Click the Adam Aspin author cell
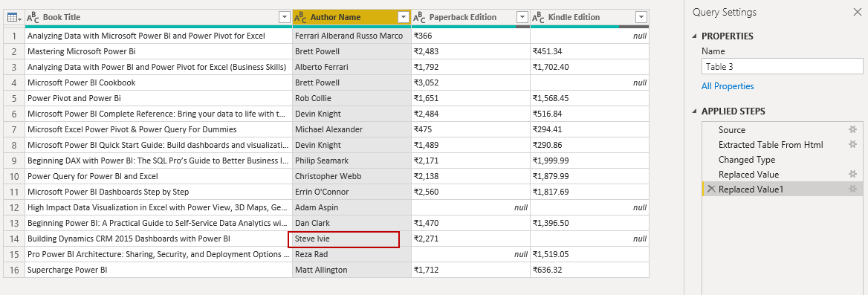The height and width of the screenshot is (295, 868). (352, 207)
